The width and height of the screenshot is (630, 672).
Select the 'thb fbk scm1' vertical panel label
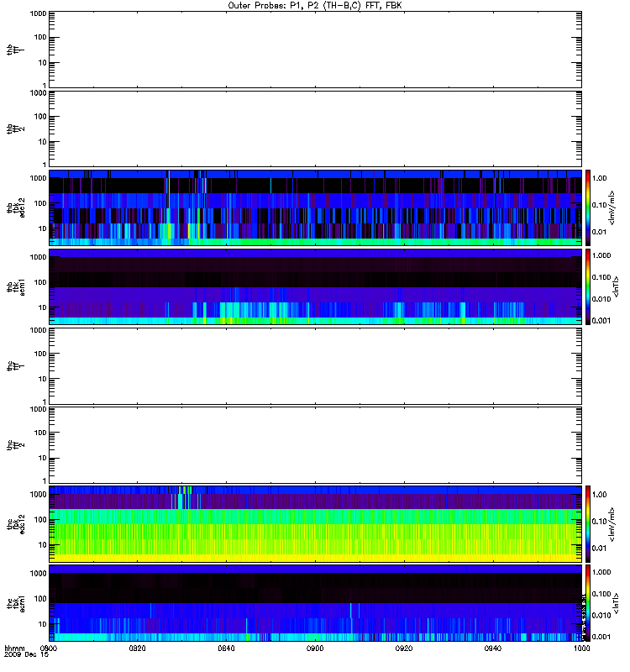(16, 286)
